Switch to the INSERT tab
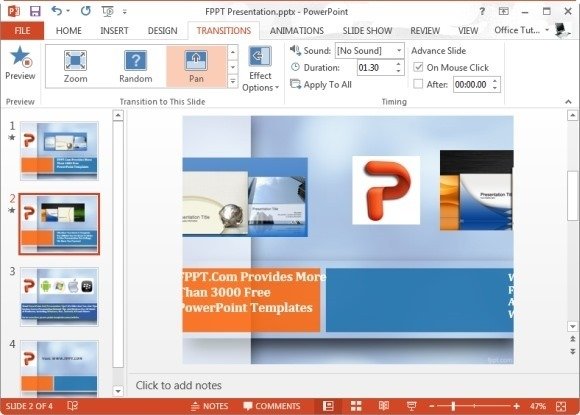This screenshot has width=580, height=415. (114, 30)
